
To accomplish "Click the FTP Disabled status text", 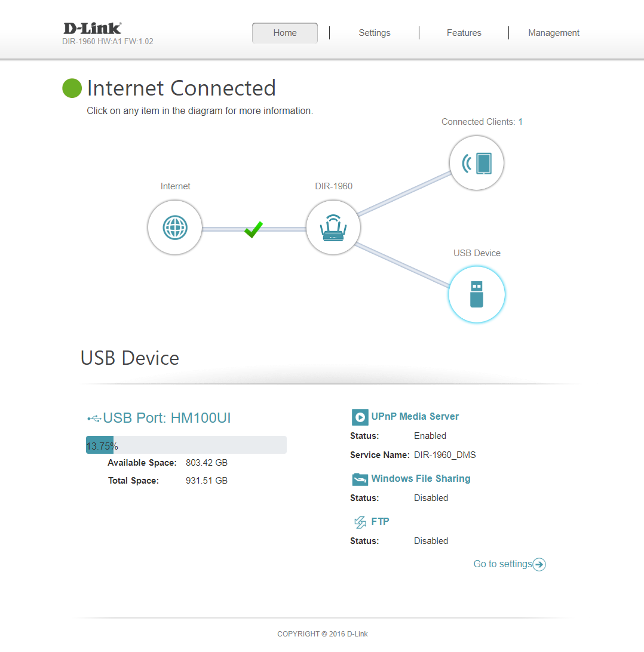I will [x=431, y=541].
